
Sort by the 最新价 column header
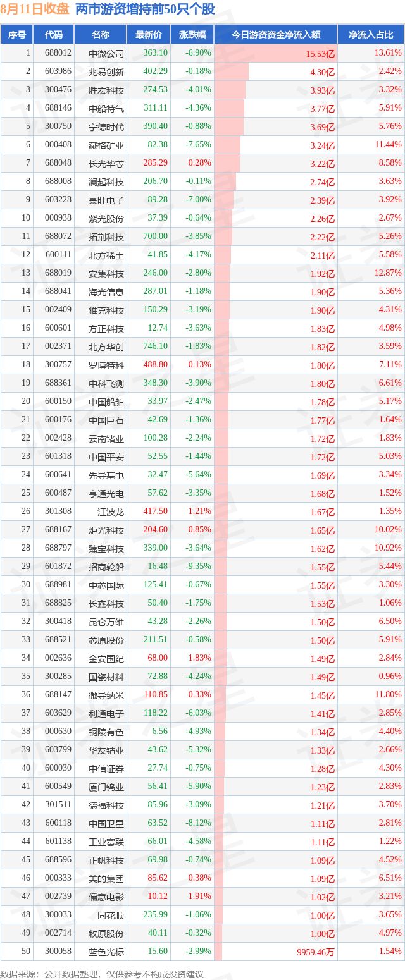(149, 35)
